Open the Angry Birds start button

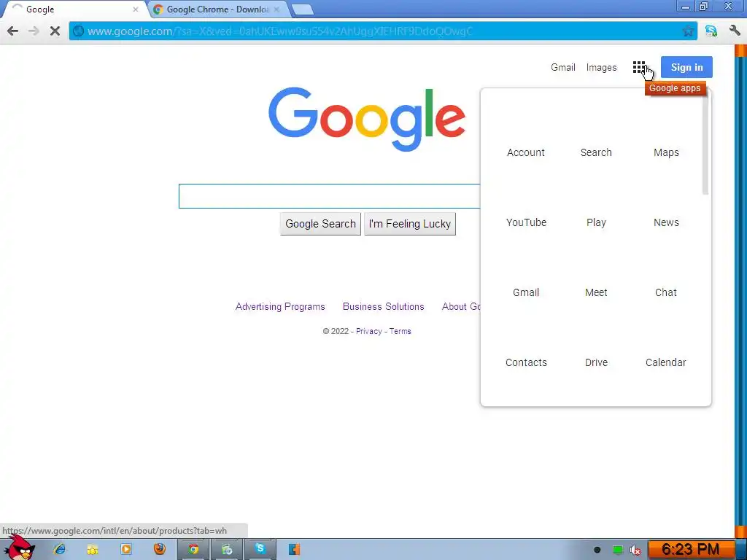click(x=19, y=548)
